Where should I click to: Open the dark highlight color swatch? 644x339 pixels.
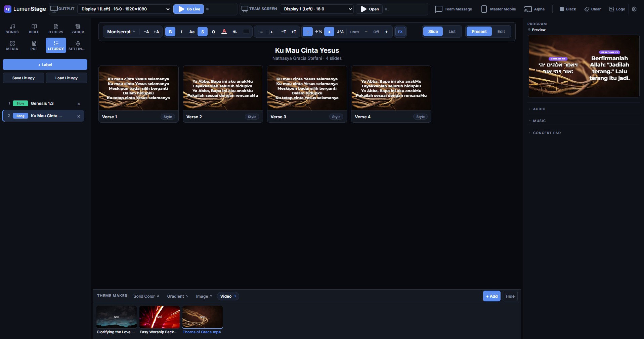(x=246, y=32)
